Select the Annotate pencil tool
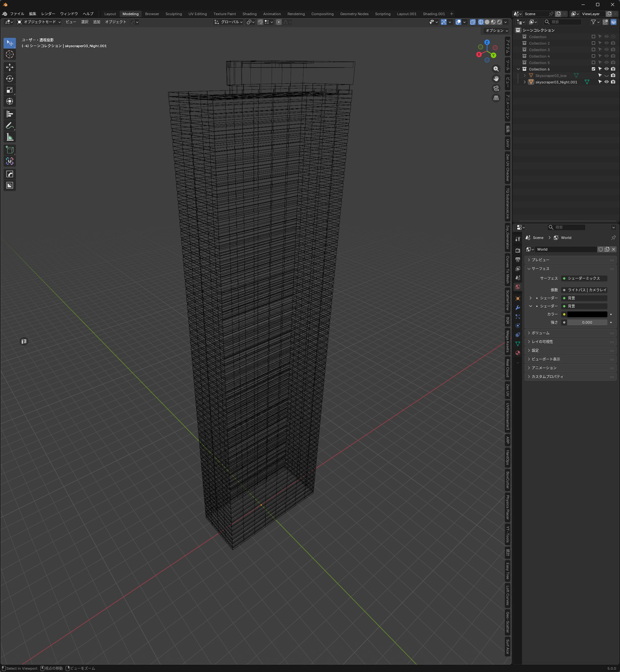This screenshot has height=672, width=620. (x=10, y=126)
